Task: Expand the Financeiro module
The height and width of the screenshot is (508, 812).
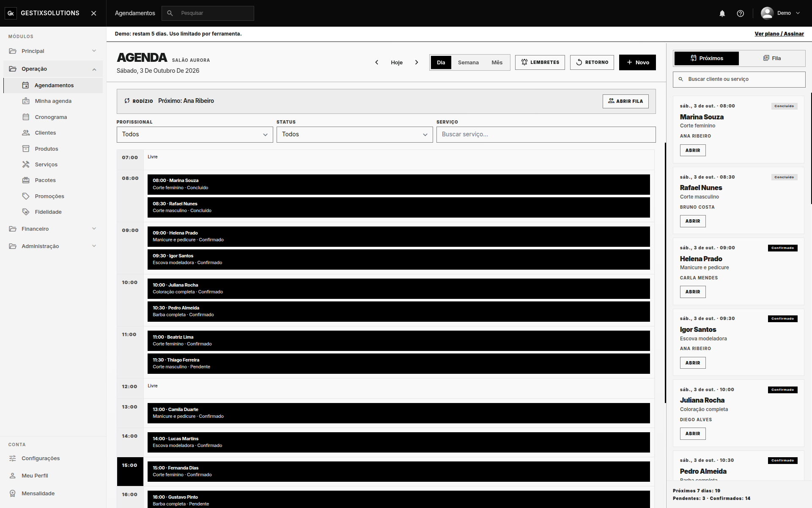Action: tap(53, 229)
